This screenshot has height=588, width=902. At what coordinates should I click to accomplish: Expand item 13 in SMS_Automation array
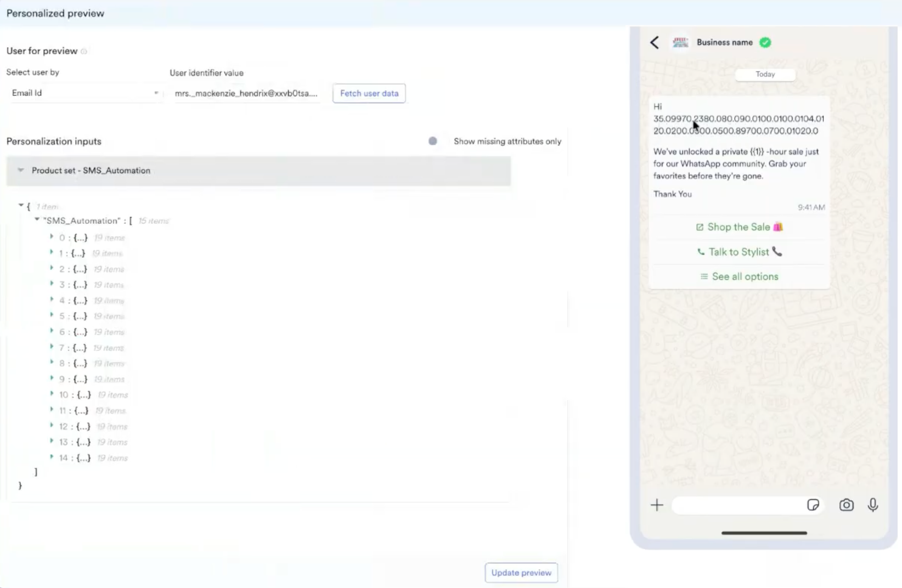[x=52, y=441]
